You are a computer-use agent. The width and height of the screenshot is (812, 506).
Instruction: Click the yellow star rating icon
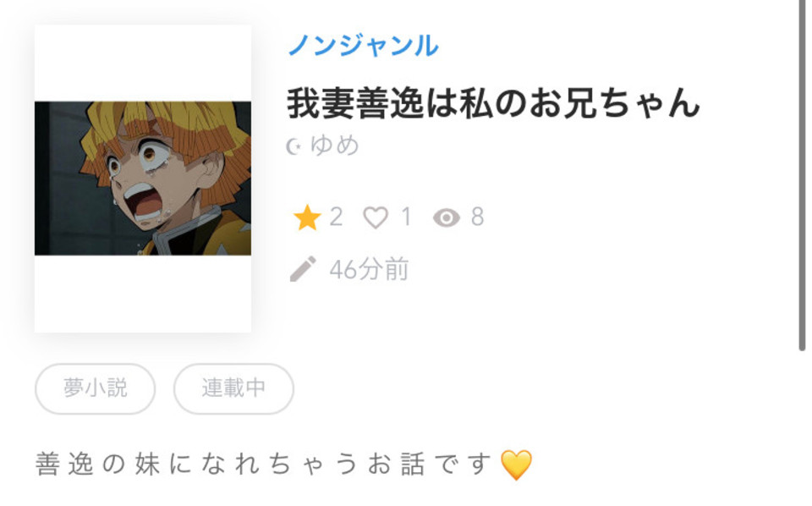(306, 217)
